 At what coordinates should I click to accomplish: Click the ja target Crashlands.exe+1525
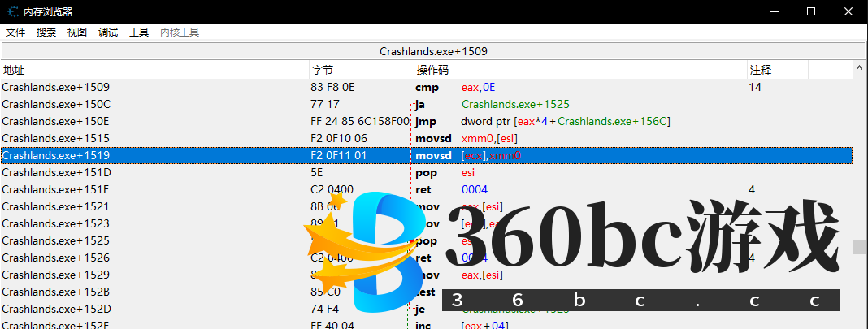click(x=515, y=105)
